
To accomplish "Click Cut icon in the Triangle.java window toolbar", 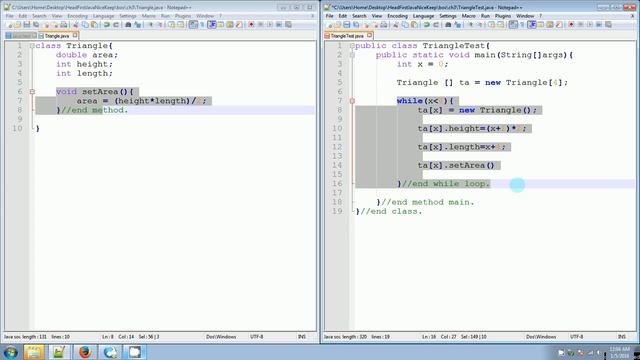I will 76,25.
